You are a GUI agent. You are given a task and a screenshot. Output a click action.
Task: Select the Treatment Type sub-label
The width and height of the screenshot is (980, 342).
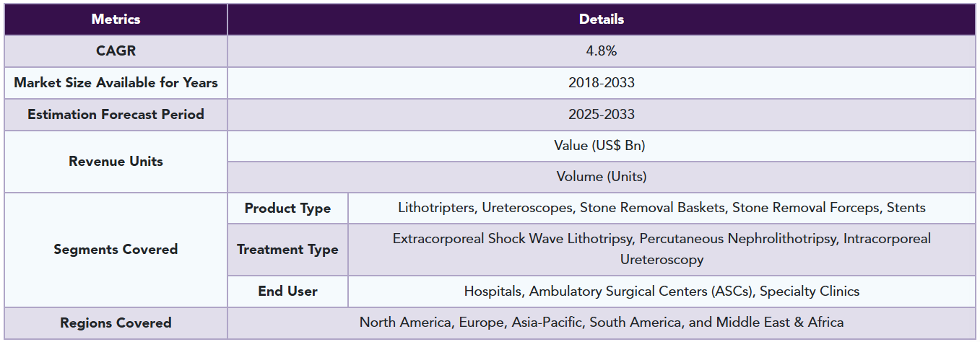pos(287,250)
